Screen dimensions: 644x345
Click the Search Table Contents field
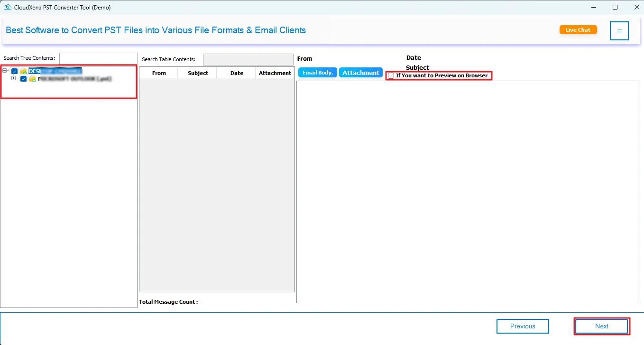click(x=248, y=59)
